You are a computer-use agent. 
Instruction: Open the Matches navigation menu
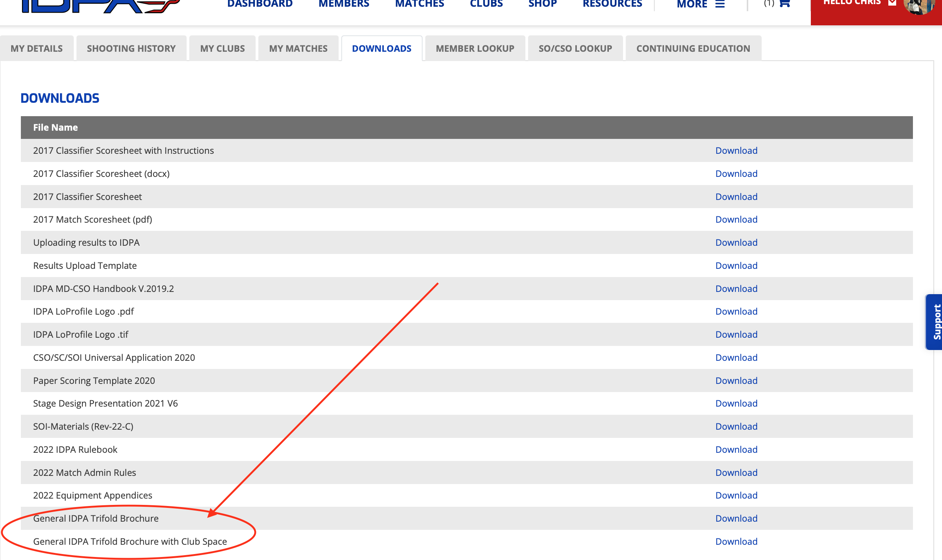419,4
